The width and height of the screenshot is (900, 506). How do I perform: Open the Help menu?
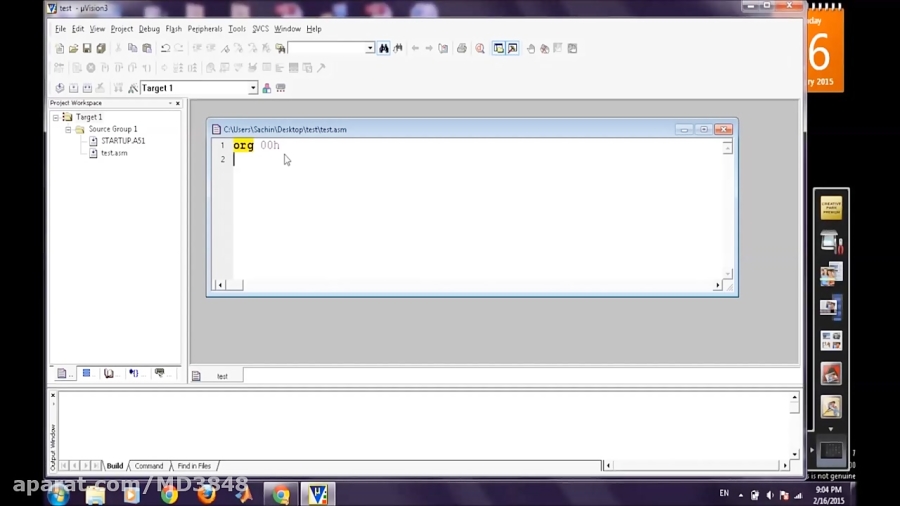[313, 29]
